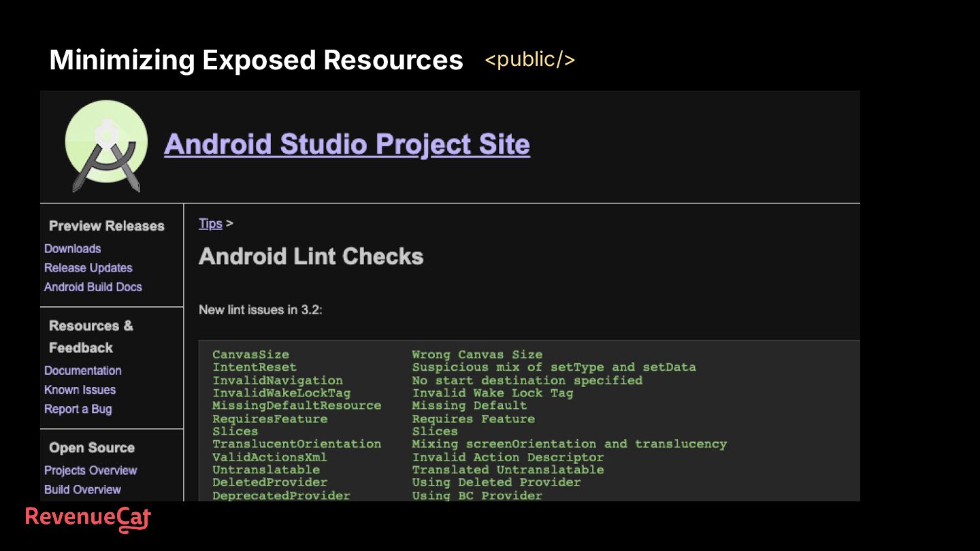Open the Android Build Docs link
Screen dimensions: 980x551
[93, 287]
